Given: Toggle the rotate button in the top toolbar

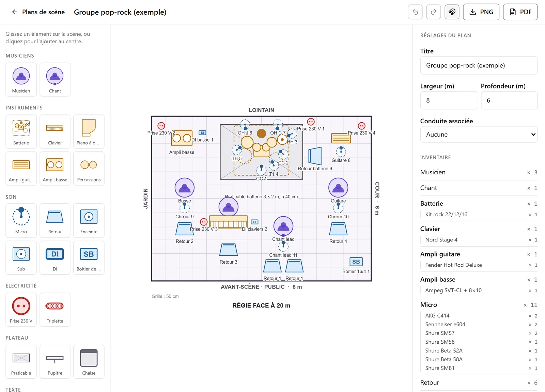Looking at the screenshot, I should pos(452,12).
